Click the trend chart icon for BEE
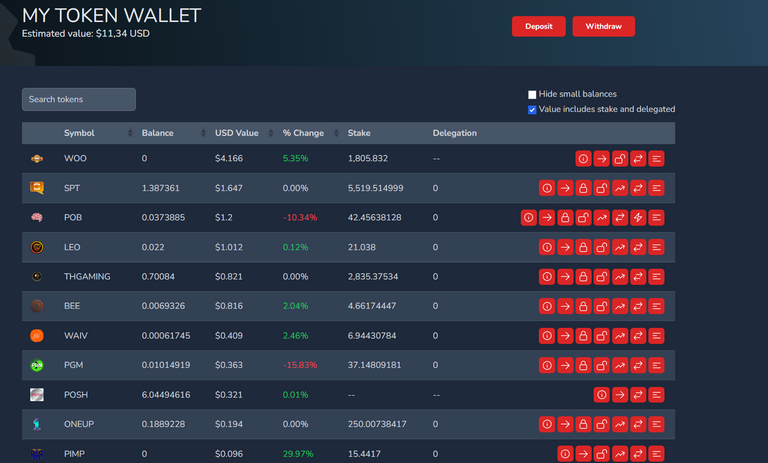 pos(620,305)
